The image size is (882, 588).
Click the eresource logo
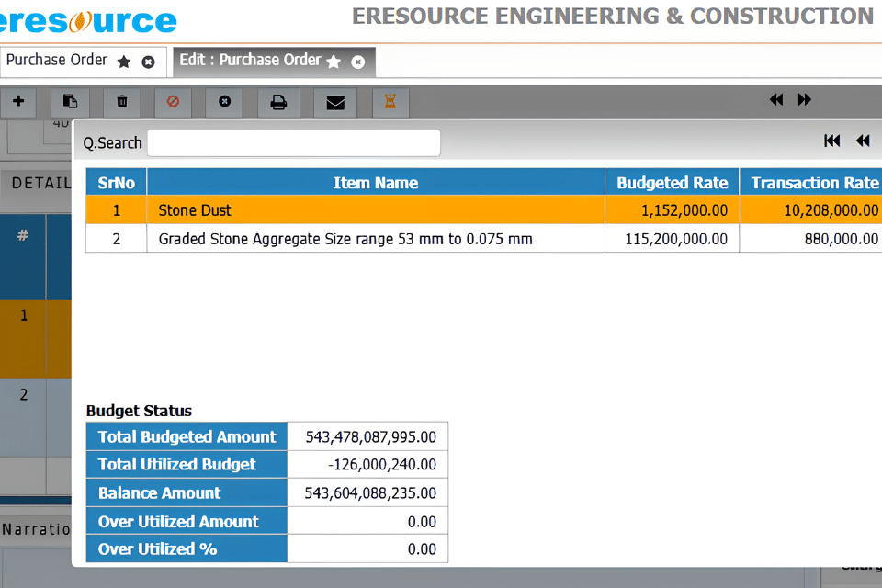point(88,21)
